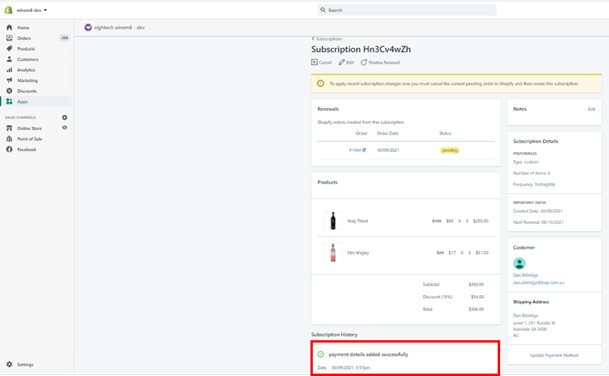Open Marketing via its megaphone icon
Viewport: 609px width, 376px height.
pyautogui.click(x=9, y=80)
